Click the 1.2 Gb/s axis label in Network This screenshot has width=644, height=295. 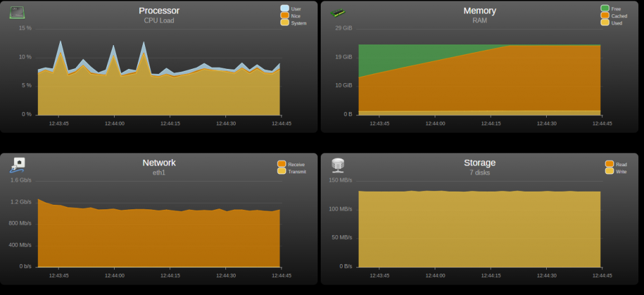pyautogui.click(x=21, y=202)
